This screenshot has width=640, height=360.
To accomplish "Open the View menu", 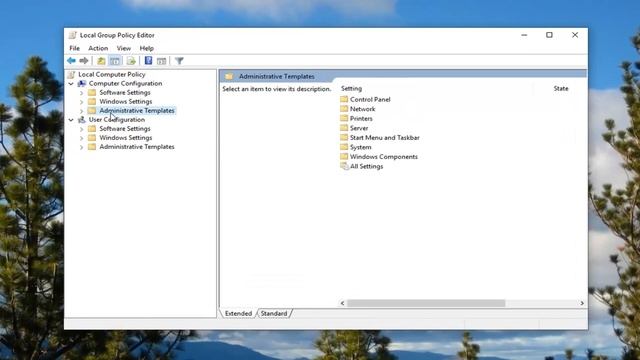I will (x=124, y=48).
